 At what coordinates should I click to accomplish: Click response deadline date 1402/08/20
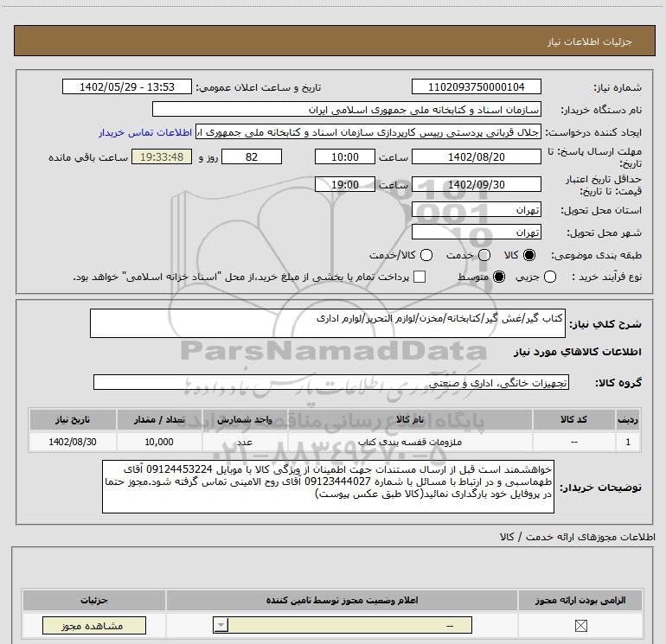coord(476,157)
